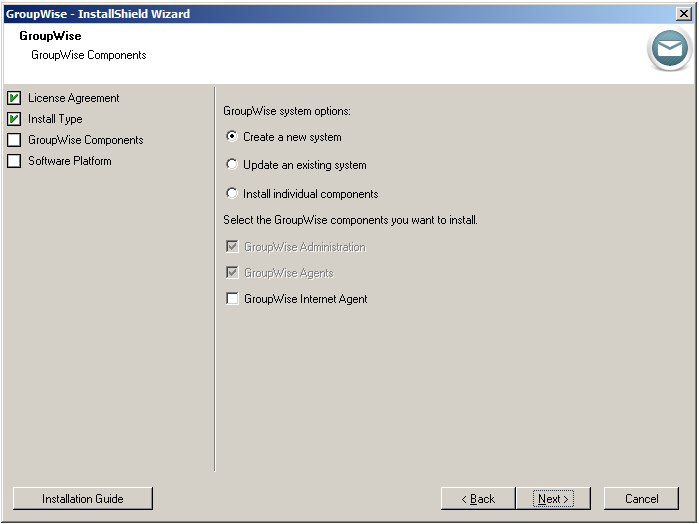Enable the GroupWise Internet Agent checkbox
699x524 pixels.
coord(233,299)
